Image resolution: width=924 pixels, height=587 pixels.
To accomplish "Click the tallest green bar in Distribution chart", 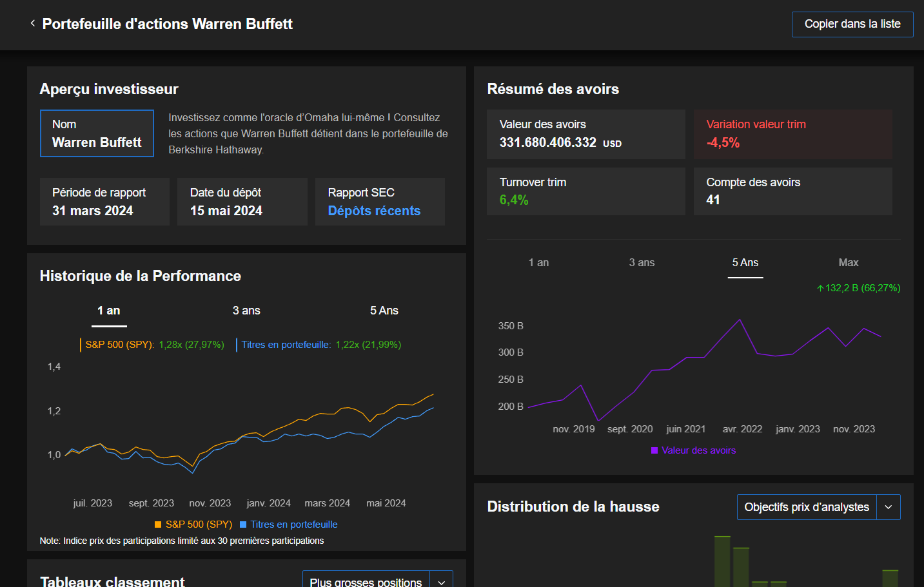I will pyautogui.click(x=722, y=561).
